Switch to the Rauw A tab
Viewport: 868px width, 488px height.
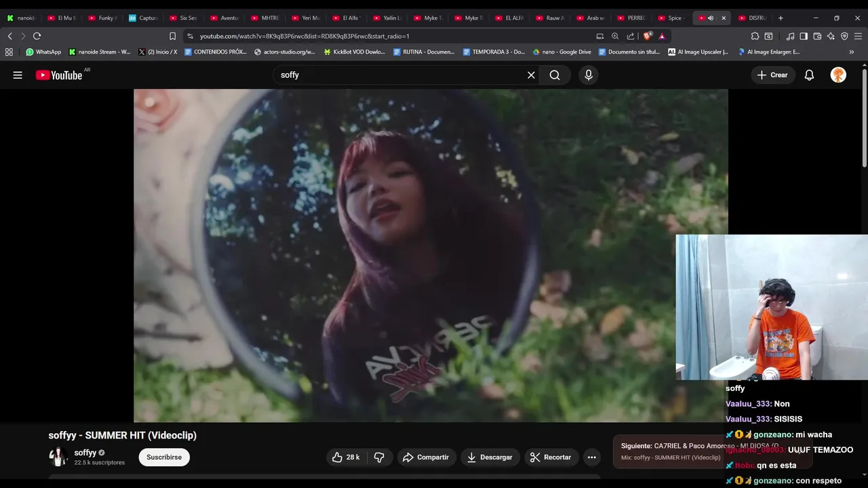pyautogui.click(x=549, y=18)
